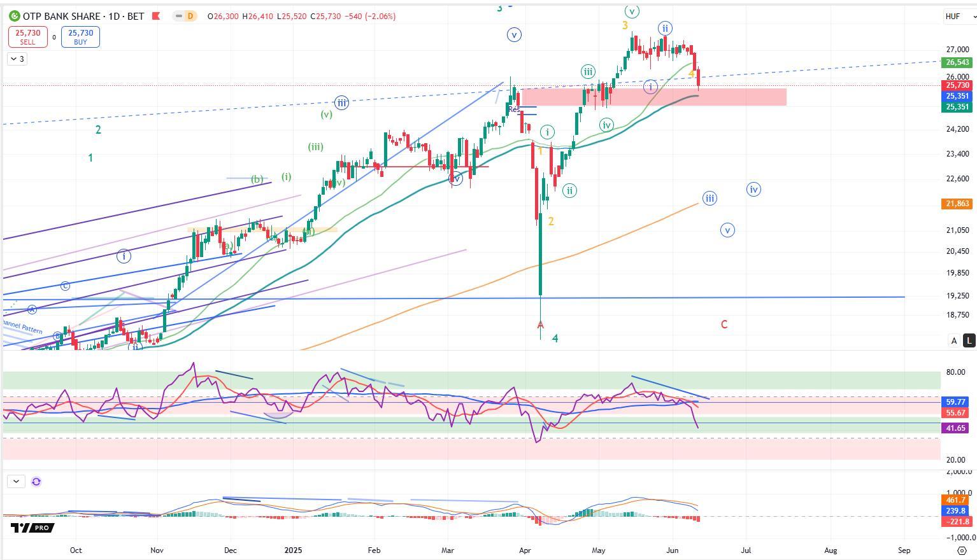The width and height of the screenshot is (977, 560).
Task: Click the Sep label on time axis
Action: tap(904, 550)
